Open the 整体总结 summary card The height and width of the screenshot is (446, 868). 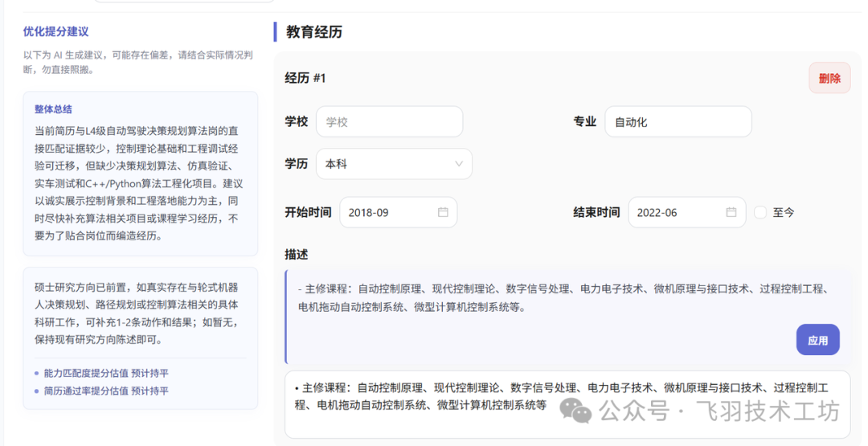point(140,174)
